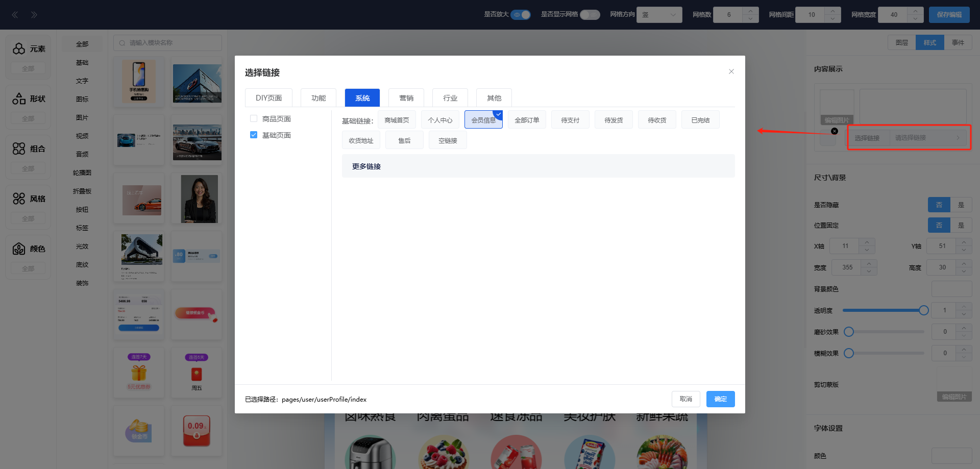This screenshot has width=980, height=469.
Task: Click the 确定 confirm button
Action: click(x=720, y=399)
